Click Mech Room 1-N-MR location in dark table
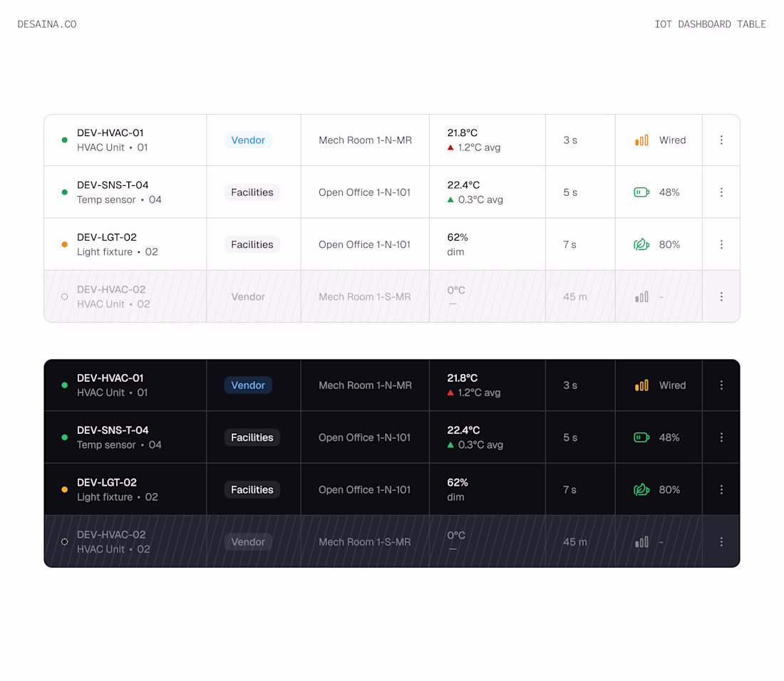Screen dimensions: 784x681 coord(365,385)
